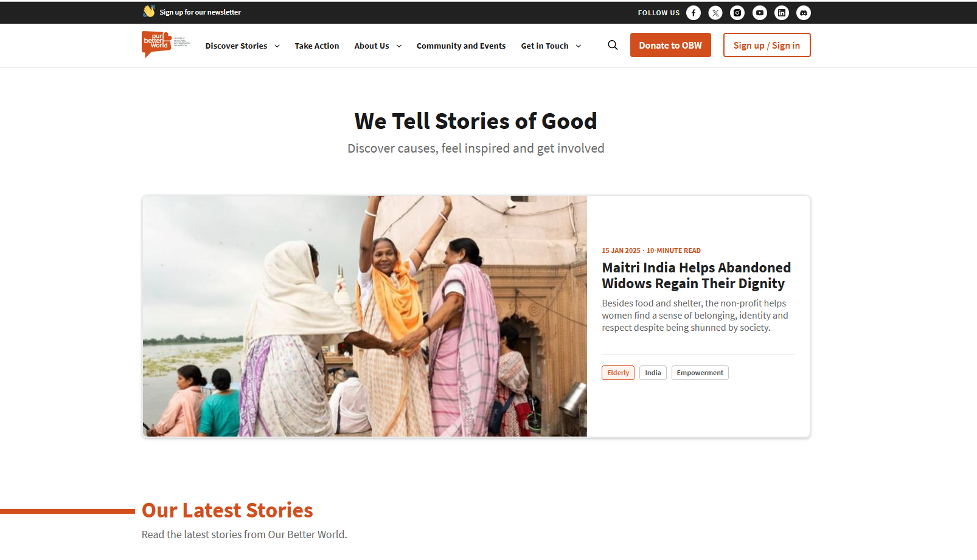
Task: Open the Instagram social icon
Action: coord(737,13)
